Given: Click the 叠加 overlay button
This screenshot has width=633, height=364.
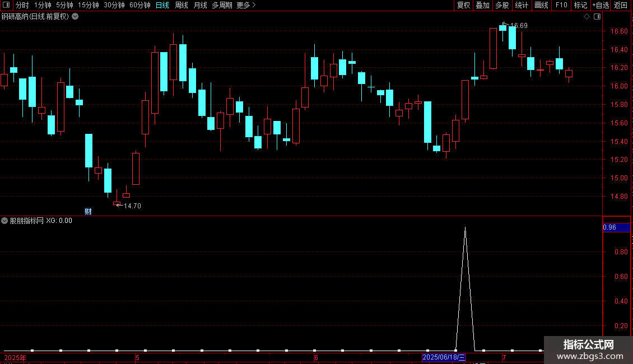Looking at the screenshot, I should point(482,5).
